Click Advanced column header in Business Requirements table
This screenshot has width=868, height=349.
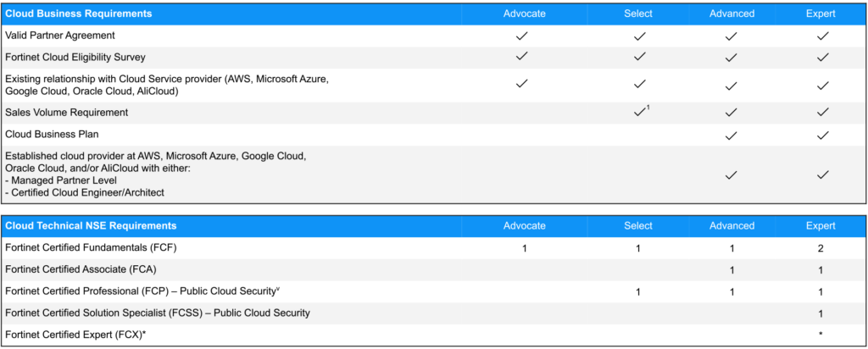(x=732, y=14)
